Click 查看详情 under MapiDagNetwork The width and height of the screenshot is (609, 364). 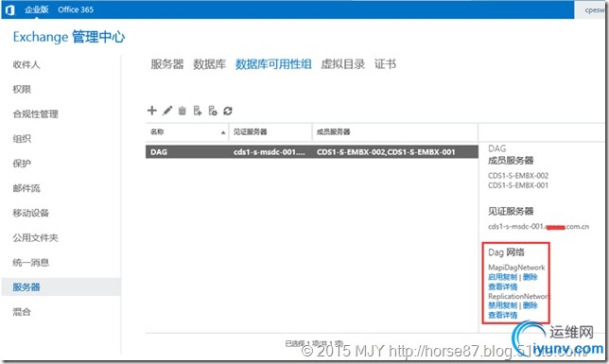502,286
